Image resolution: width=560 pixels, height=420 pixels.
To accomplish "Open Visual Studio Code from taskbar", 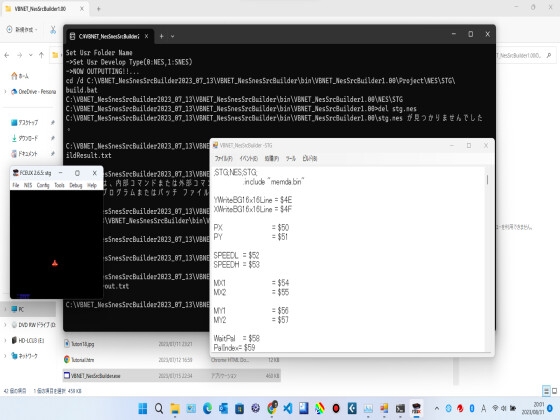I will [x=288, y=408].
